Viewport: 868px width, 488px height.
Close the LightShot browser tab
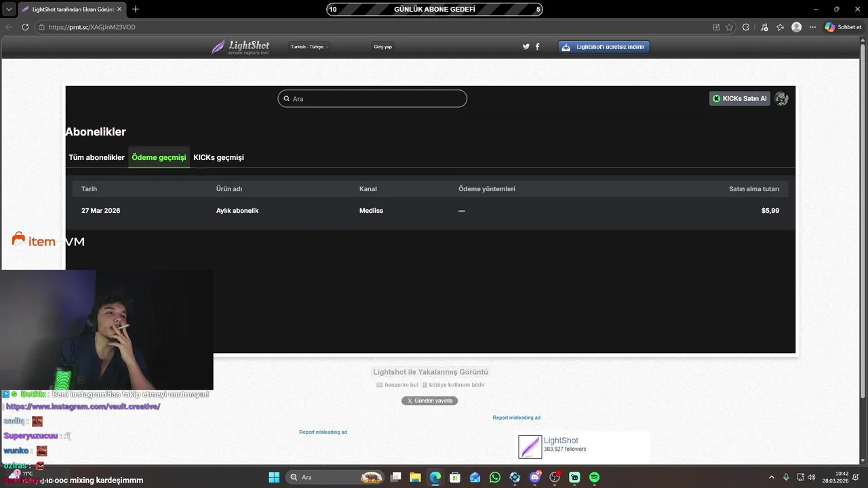[x=119, y=9]
